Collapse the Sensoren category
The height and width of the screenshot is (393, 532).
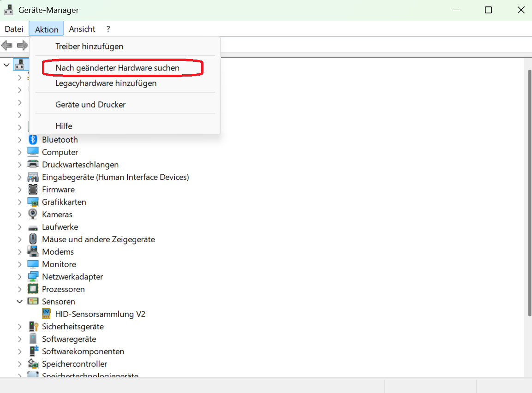[19, 301]
